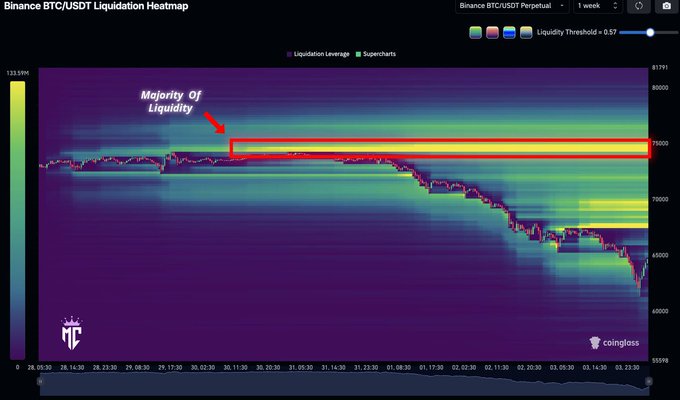Select the yellow-gray heatmap color theme swatch

(526, 33)
